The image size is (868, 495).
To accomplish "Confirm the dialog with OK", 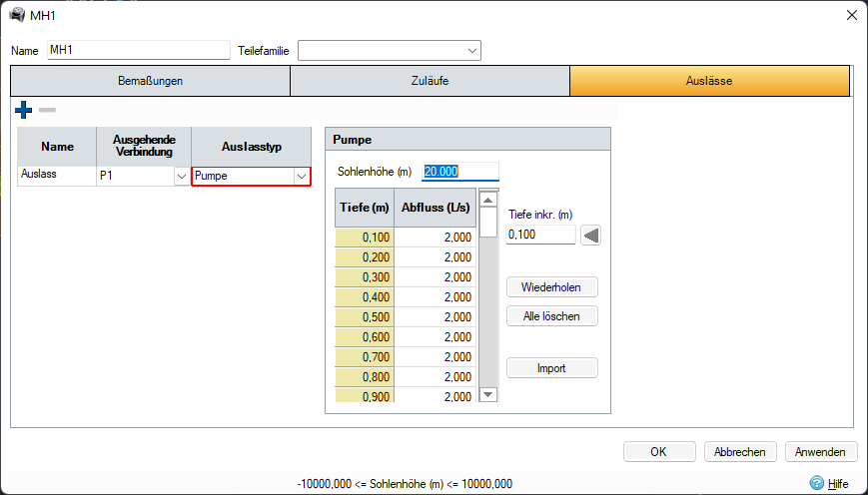I will click(x=659, y=452).
